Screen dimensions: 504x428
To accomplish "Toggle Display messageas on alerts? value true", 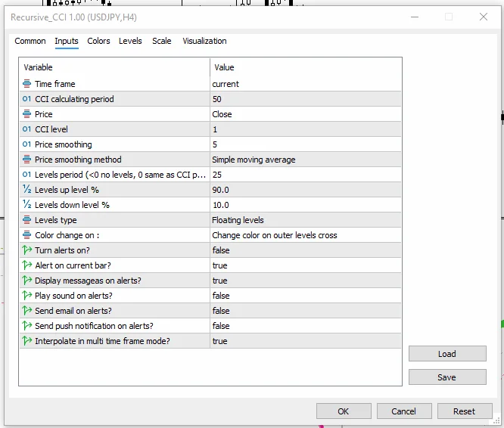I will (306, 280).
